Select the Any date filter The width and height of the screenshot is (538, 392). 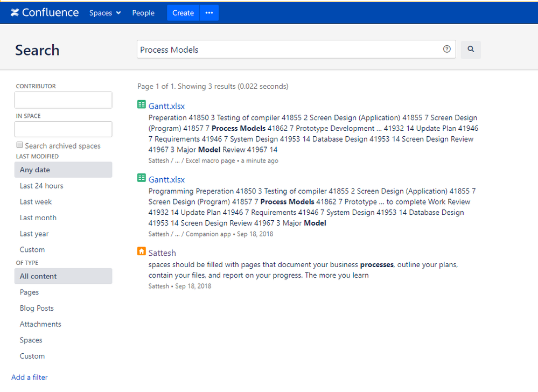[63, 170]
